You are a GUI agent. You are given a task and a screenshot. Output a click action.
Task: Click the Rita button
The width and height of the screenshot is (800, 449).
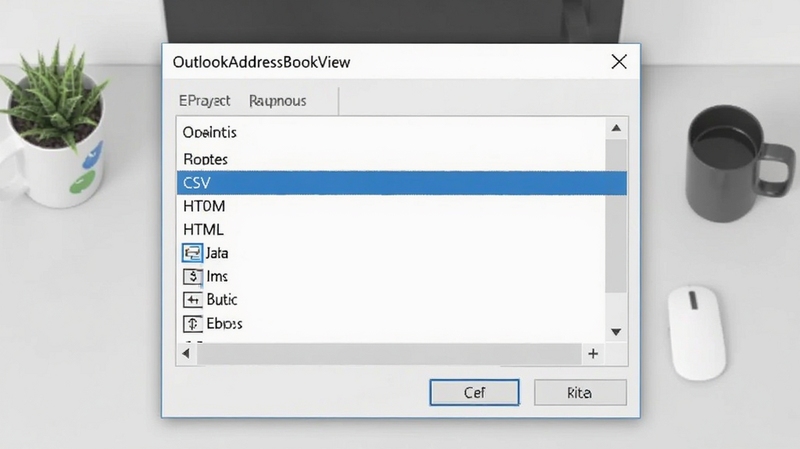pos(580,392)
